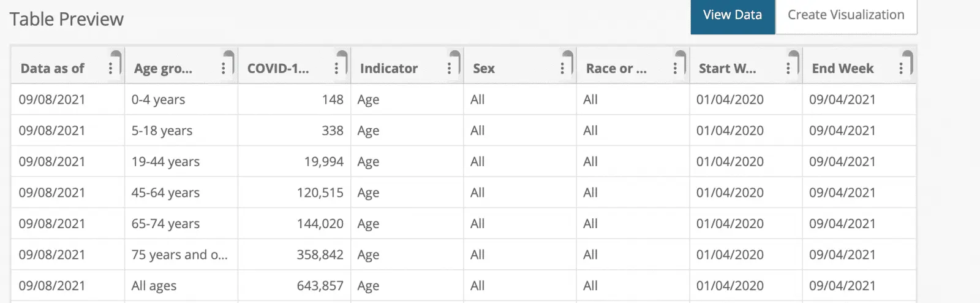This screenshot has width=980, height=303.
Task: Select the value 120,515
Action: point(320,193)
